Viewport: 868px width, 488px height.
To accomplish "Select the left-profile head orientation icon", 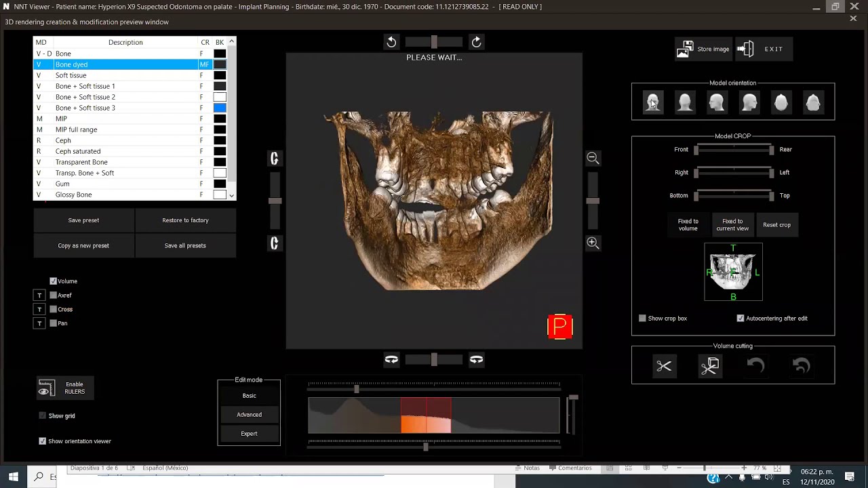I will (x=717, y=102).
